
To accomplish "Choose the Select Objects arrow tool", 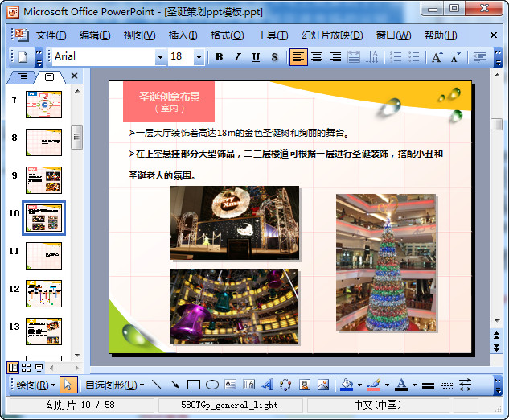I will (x=68, y=385).
